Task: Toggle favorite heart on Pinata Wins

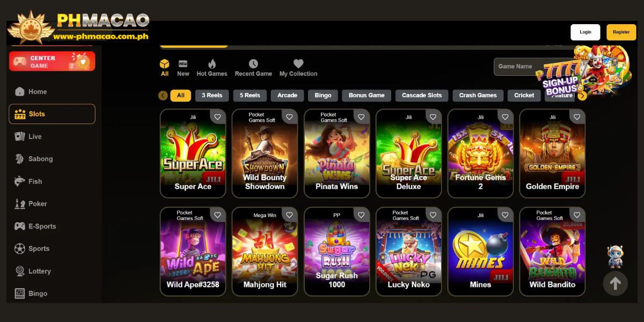Action: (361, 117)
